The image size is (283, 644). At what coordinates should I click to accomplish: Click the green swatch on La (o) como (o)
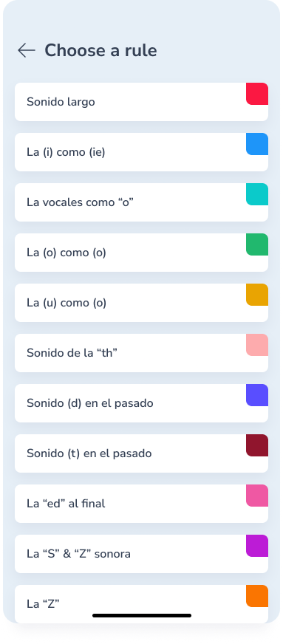pyautogui.click(x=257, y=244)
